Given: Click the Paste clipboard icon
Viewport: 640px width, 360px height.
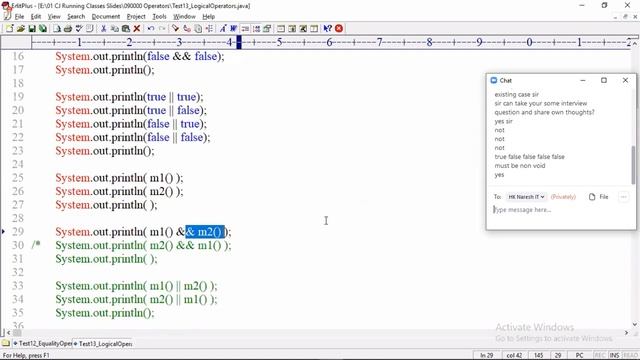Looking at the screenshot, I should 126,29.
